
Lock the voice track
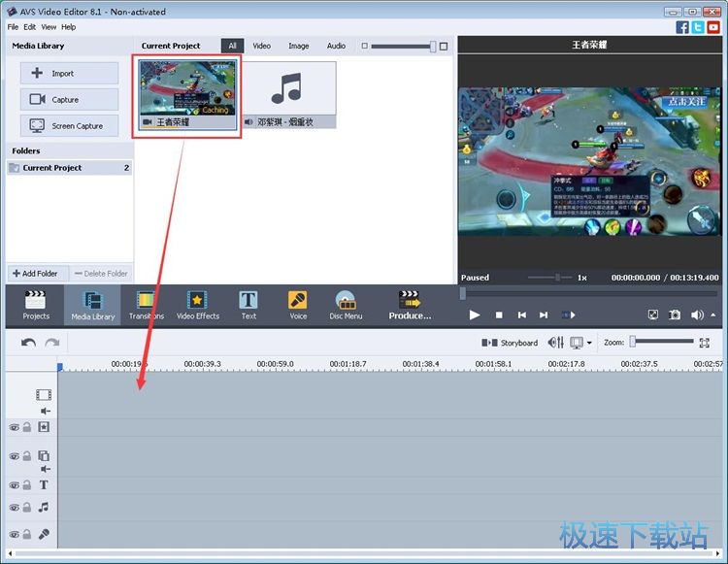coord(27,534)
